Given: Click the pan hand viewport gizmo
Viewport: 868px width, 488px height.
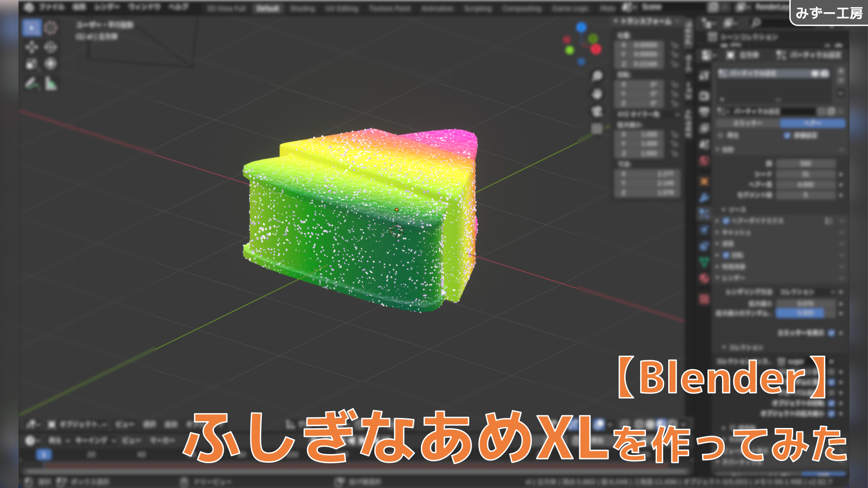Looking at the screenshot, I should pyautogui.click(x=597, y=94).
